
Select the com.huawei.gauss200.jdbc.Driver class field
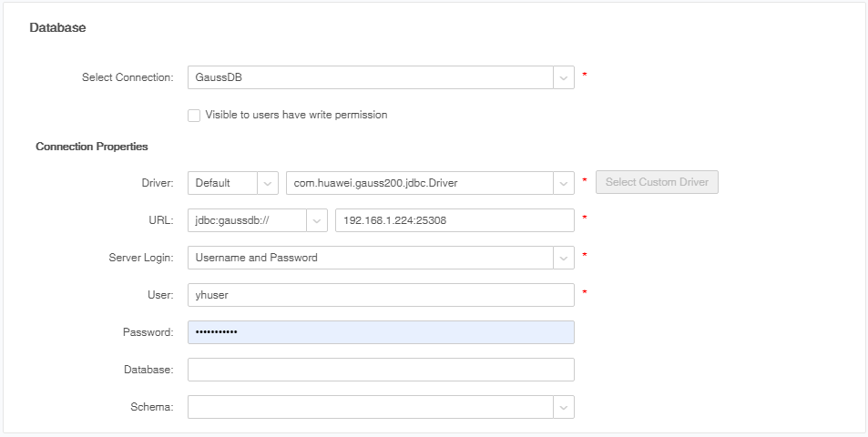coord(419,183)
